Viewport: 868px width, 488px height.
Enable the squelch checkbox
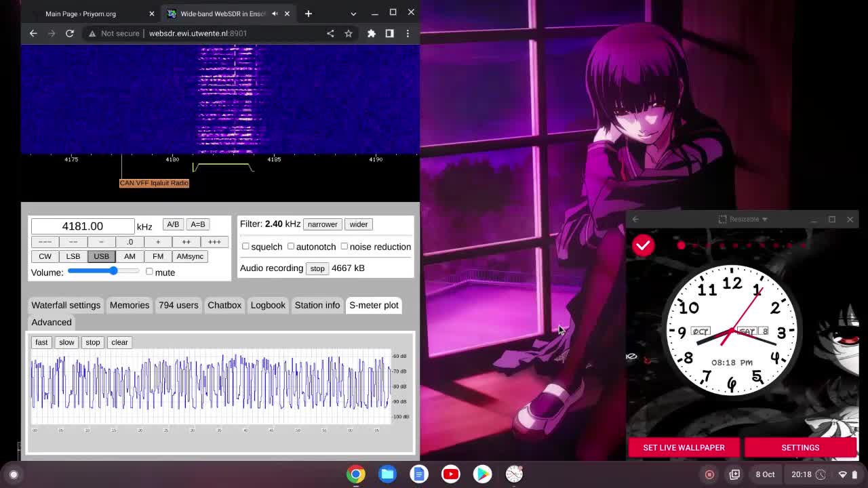click(x=245, y=247)
